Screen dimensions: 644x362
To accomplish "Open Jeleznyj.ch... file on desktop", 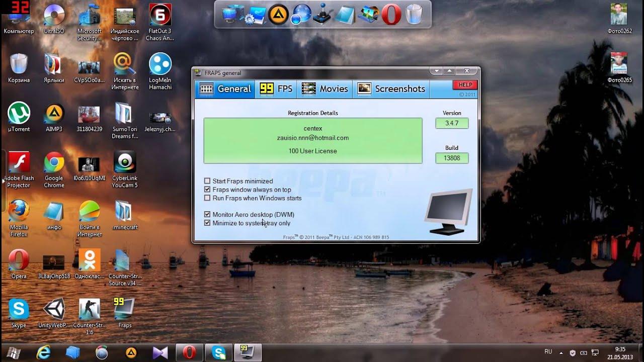I will pos(160,121).
